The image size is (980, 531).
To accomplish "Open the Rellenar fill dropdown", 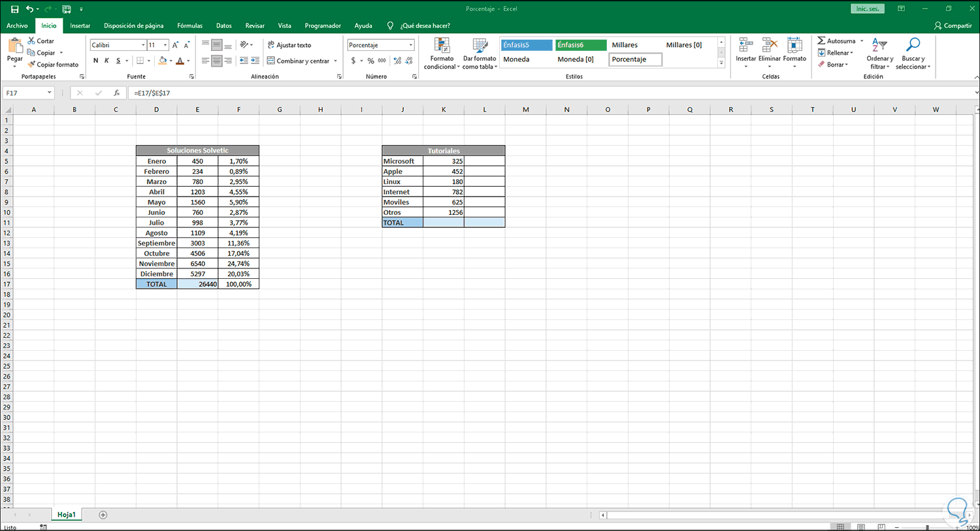I will coord(836,53).
